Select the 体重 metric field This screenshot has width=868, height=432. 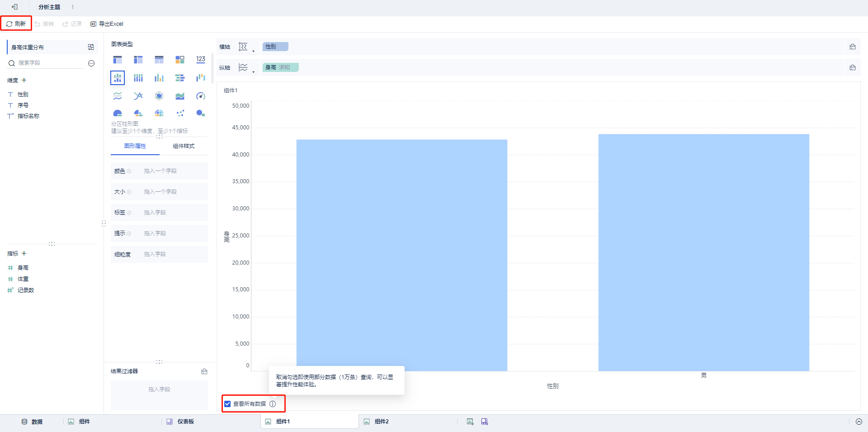23,279
